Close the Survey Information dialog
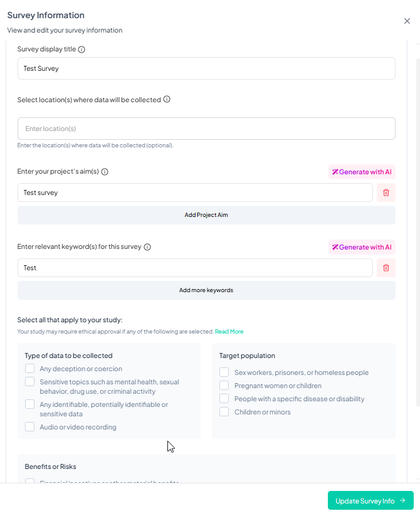 [407, 21]
